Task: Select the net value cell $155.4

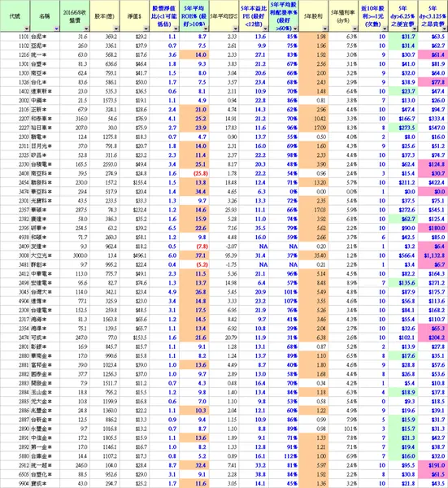Action: [134, 183]
